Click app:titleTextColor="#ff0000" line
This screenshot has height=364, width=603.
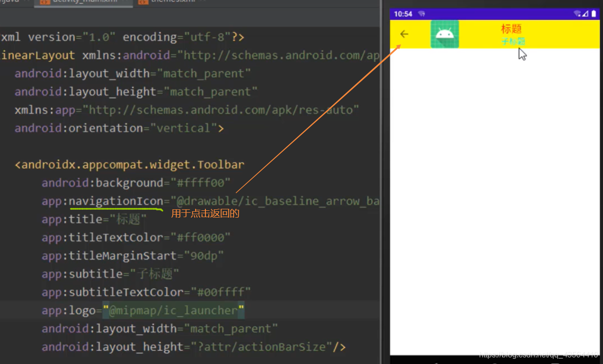136,238
